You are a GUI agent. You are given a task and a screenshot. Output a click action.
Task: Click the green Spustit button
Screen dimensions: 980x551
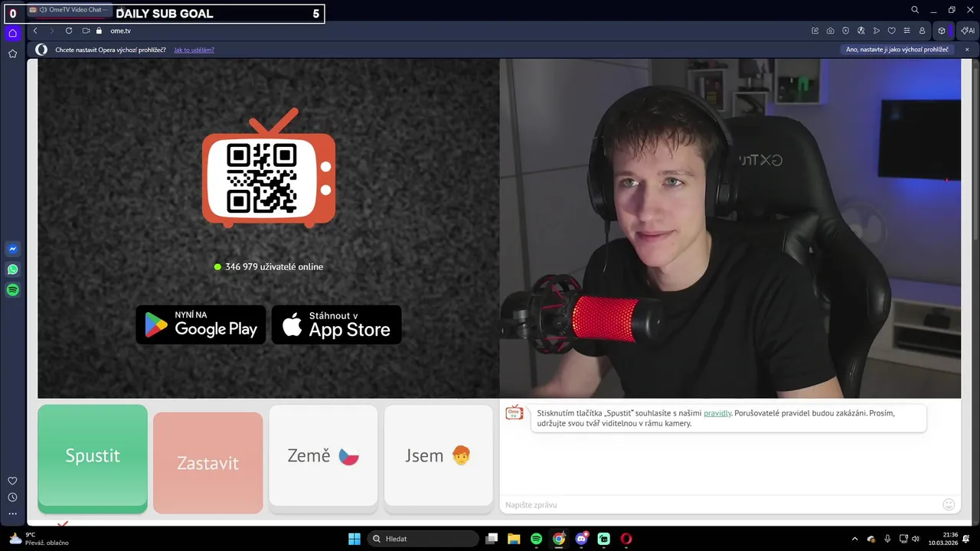coord(93,458)
